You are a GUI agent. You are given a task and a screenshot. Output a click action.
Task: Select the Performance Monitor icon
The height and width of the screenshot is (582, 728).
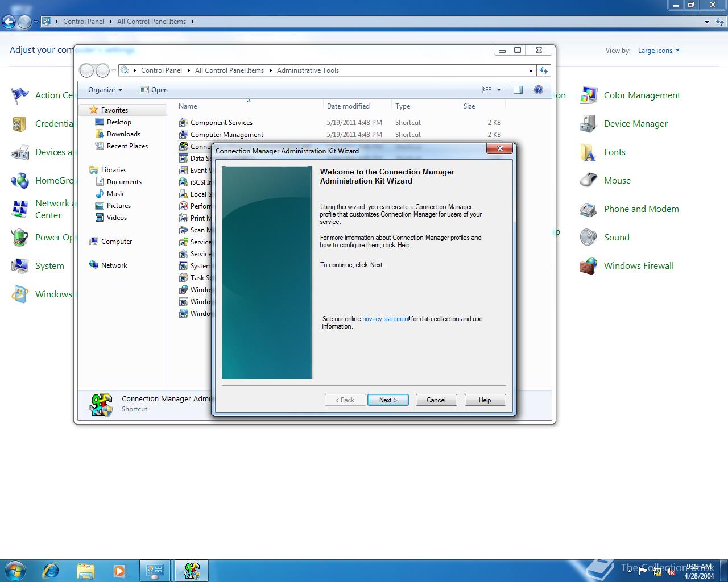coord(183,206)
